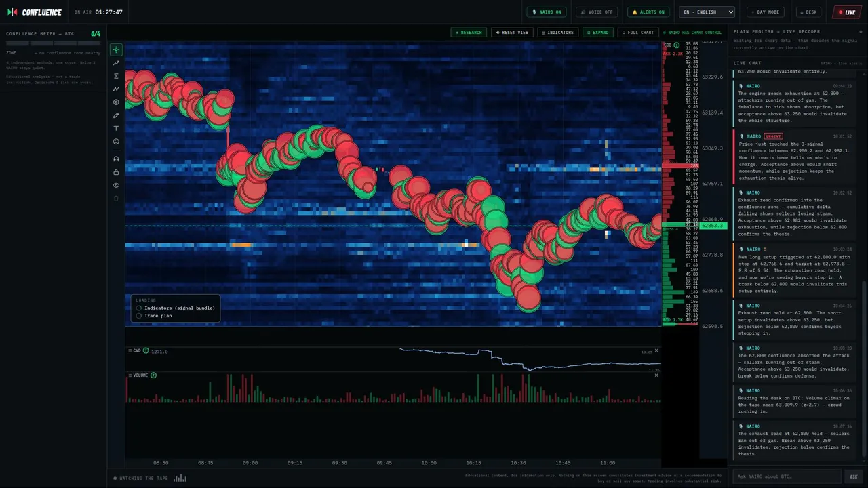The height and width of the screenshot is (488, 868).
Task: Click the ASK 2.3K label in depth column
Action: 673,54
